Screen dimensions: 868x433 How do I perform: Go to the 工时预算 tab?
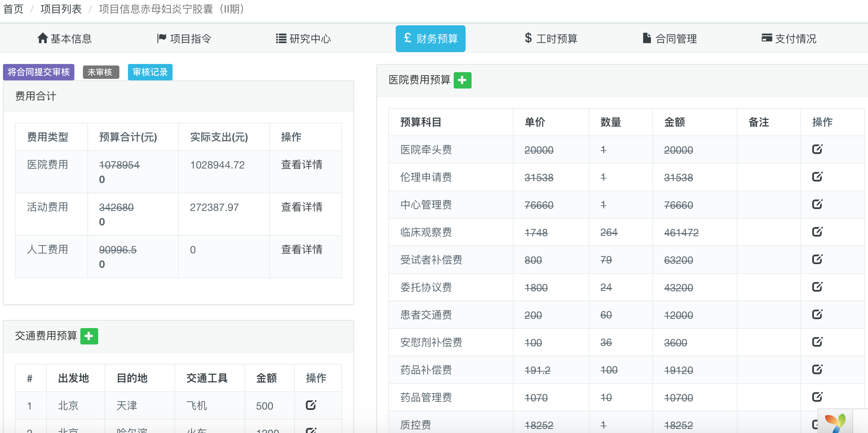[x=551, y=38]
